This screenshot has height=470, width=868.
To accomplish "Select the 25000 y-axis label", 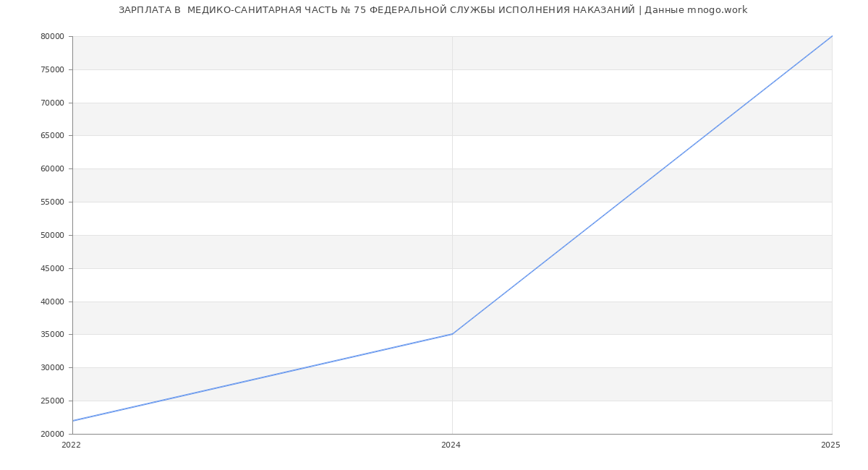I will click(52, 401).
